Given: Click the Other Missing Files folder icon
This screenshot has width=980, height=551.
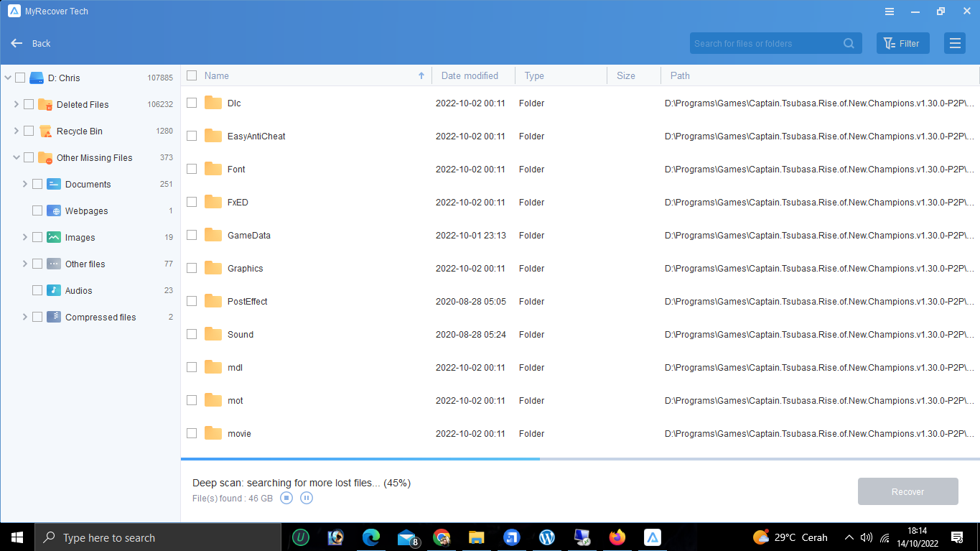Looking at the screenshot, I should tap(45, 157).
